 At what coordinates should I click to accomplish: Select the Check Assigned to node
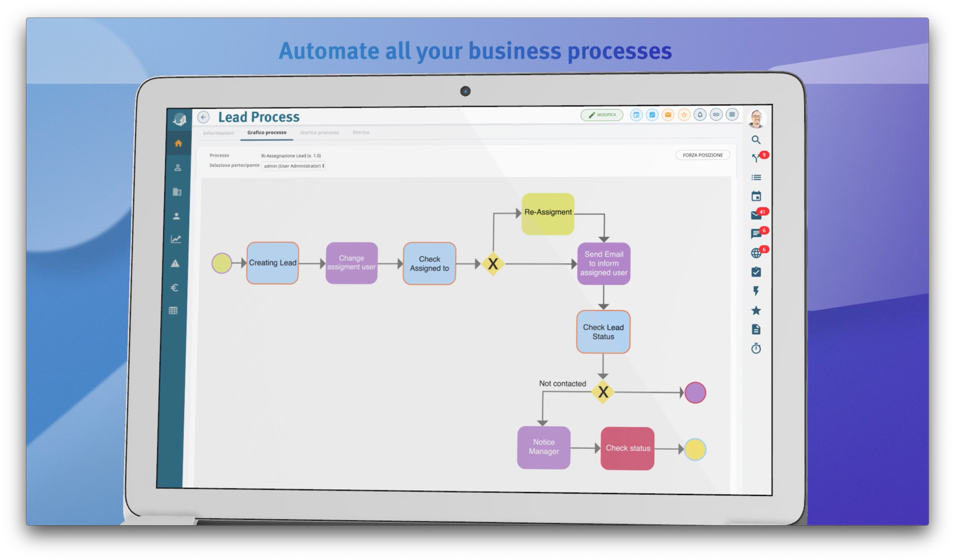coord(429,264)
